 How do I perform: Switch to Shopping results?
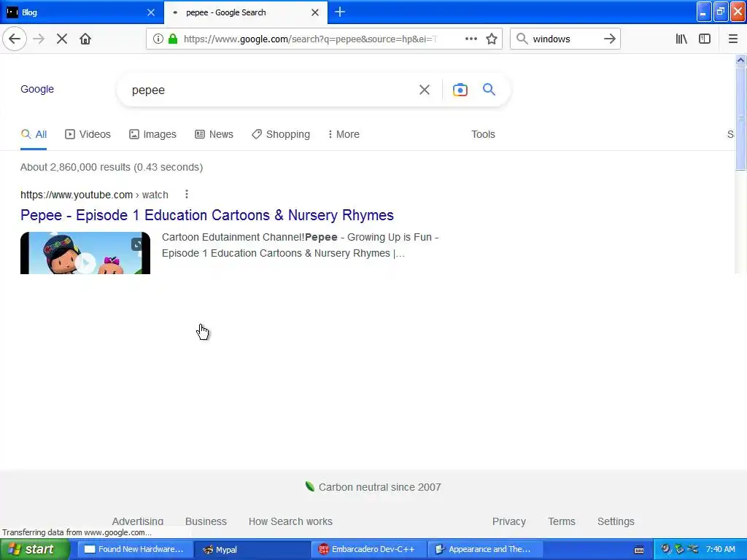click(281, 134)
